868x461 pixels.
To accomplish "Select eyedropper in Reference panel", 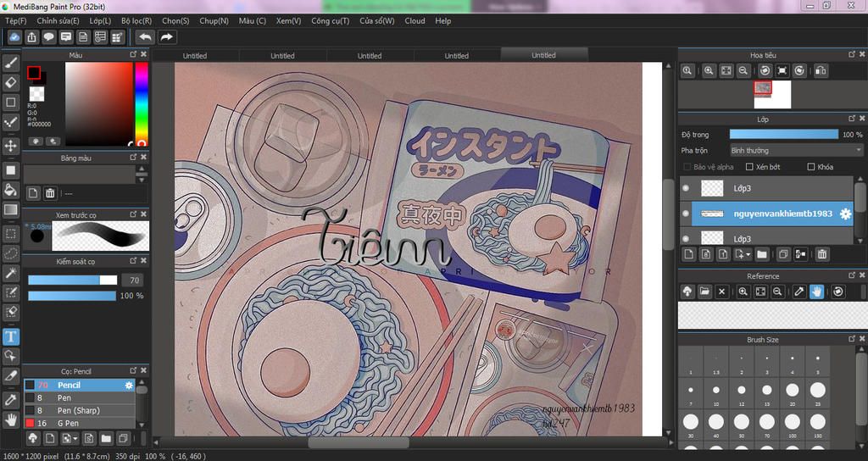I will point(799,292).
